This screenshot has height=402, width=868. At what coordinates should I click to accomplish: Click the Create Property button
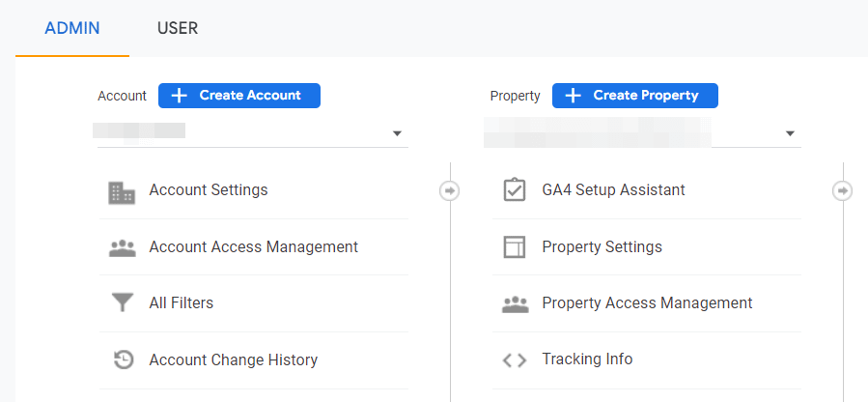tap(635, 96)
